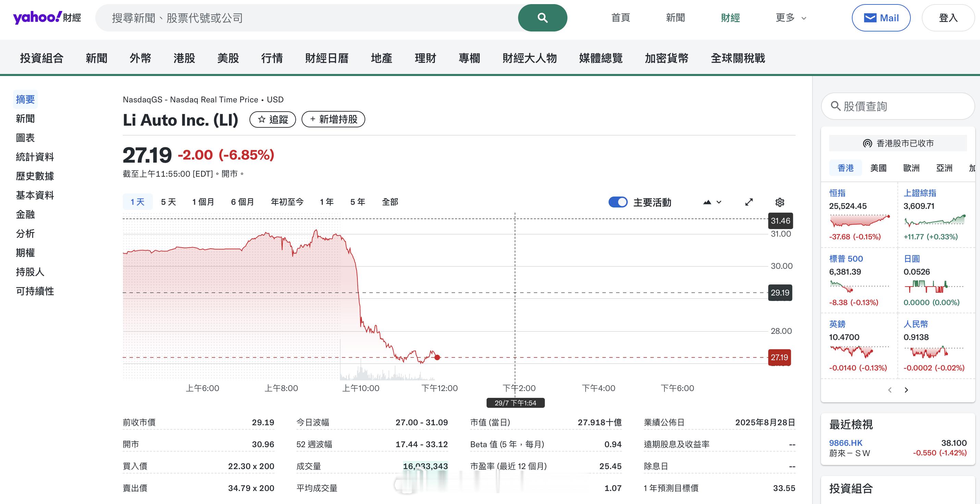The image size is (980, 504).
Task: Click 首頁 in the top header
Action: (x=621, y=18)
